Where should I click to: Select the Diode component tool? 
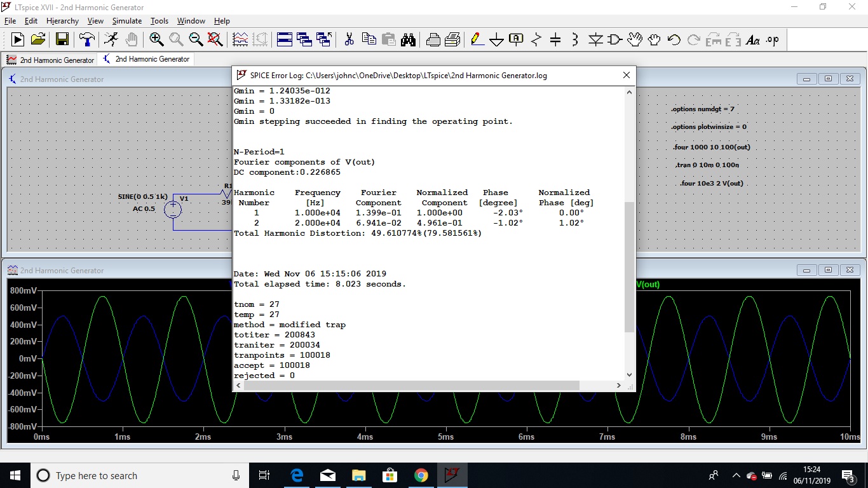point(595,39)
